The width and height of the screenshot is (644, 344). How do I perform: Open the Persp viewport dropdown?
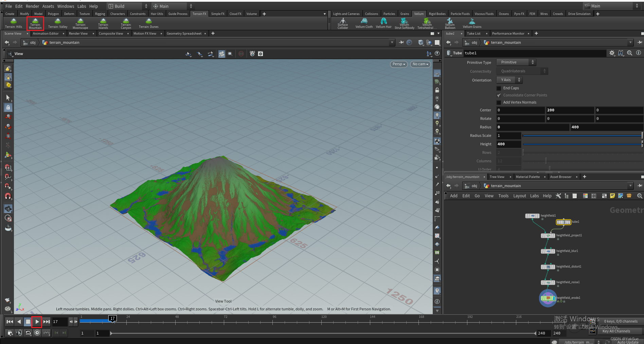399,64
